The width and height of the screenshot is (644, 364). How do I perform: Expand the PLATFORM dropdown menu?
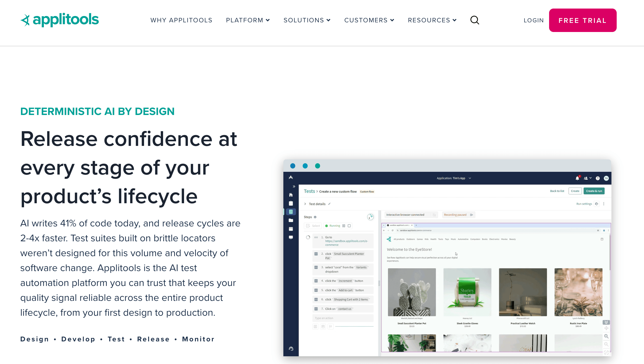[248, 20]
